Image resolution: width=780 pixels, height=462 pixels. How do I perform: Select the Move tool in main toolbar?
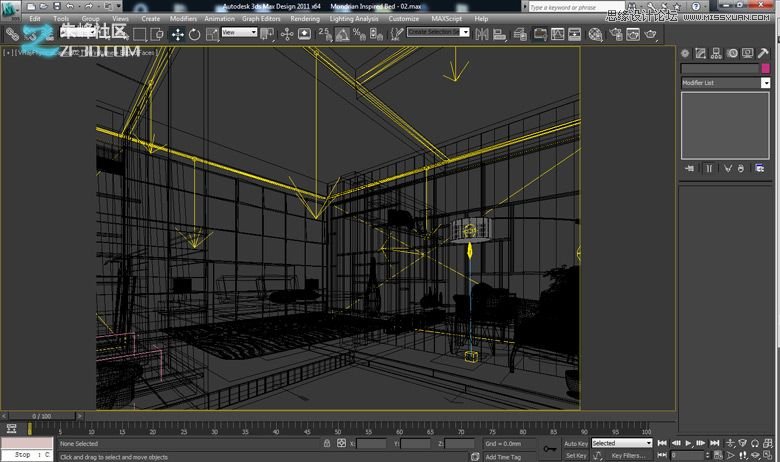[x=177, y=33]
